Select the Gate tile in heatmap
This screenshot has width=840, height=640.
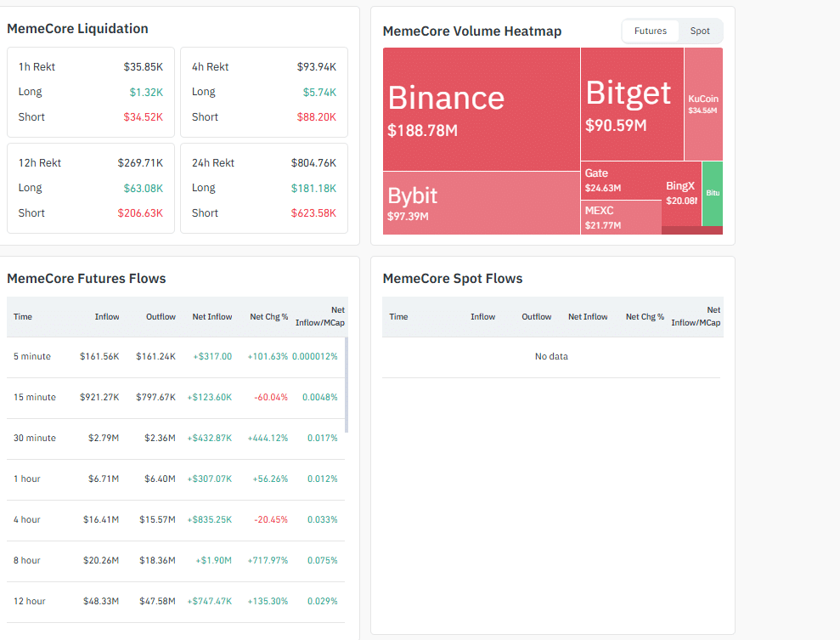tap(621, 180)
